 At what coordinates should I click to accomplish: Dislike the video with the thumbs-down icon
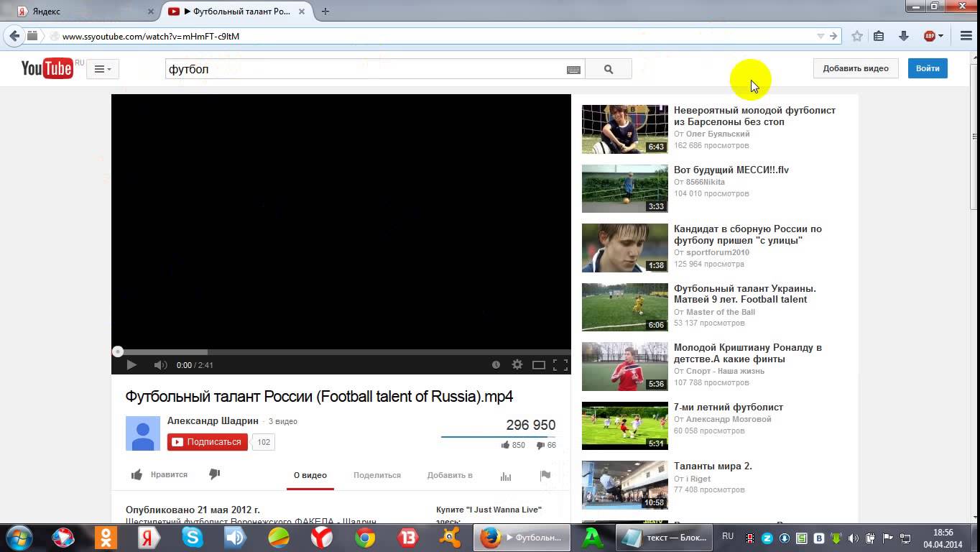pyautogui.click(x=214, y=474)
